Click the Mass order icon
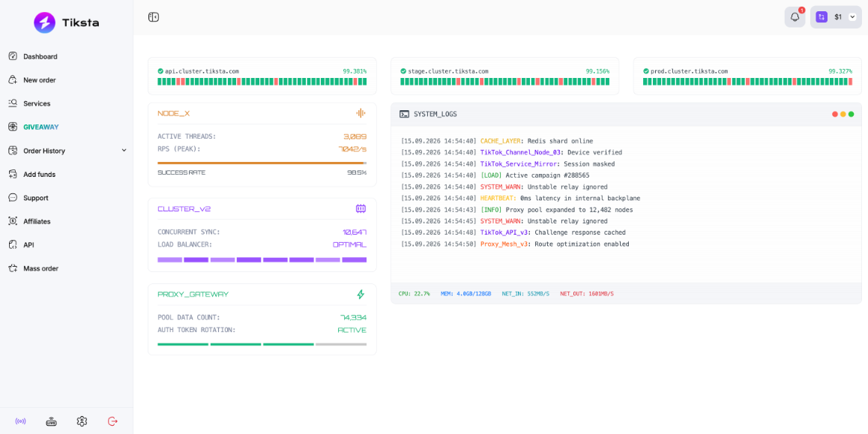 (x=13, y=268)
